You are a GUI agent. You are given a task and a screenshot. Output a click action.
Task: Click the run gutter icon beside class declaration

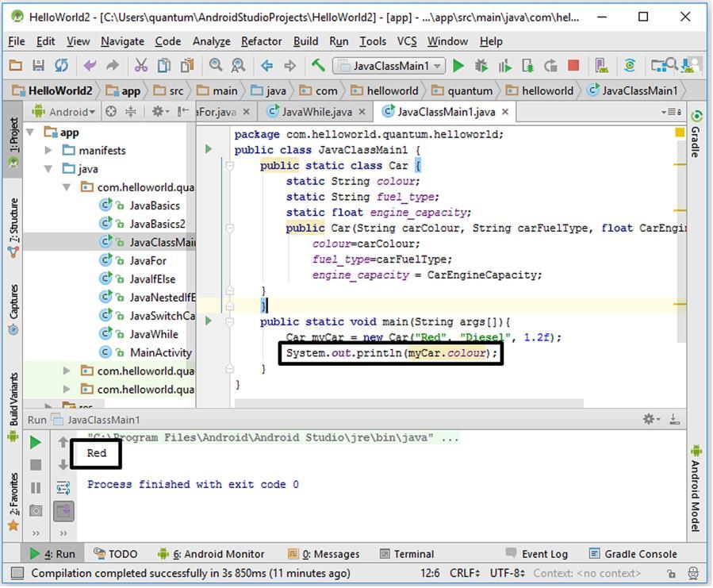coord(209,149)
